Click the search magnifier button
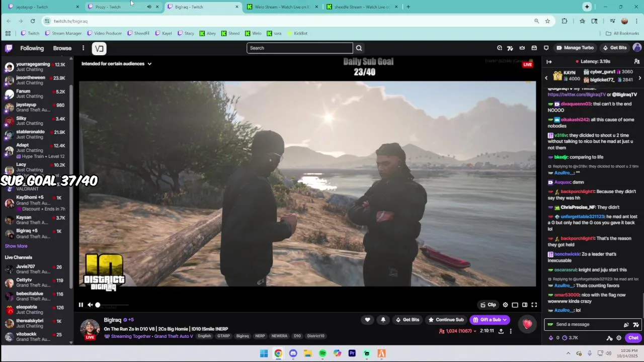644x362 pixels. click(359, 48)
